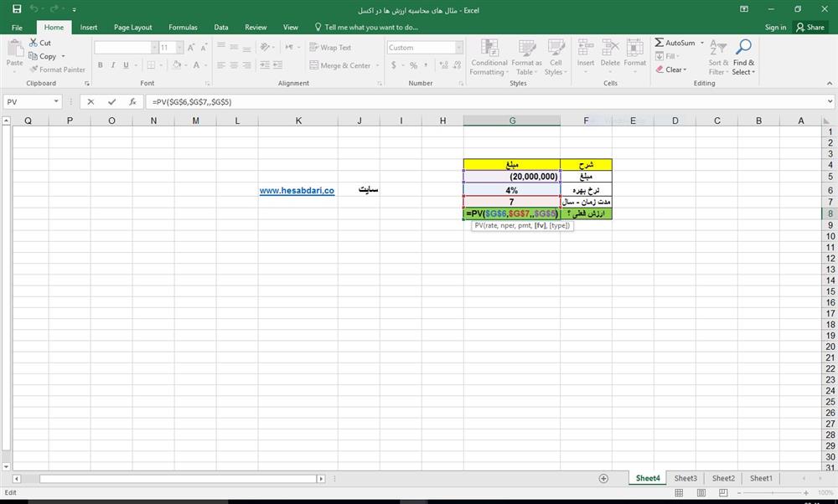This screenshot has width=838, height=504.
Task: Toggle Italic formatting
Action: pyautogui.click(x=112, y=65)
